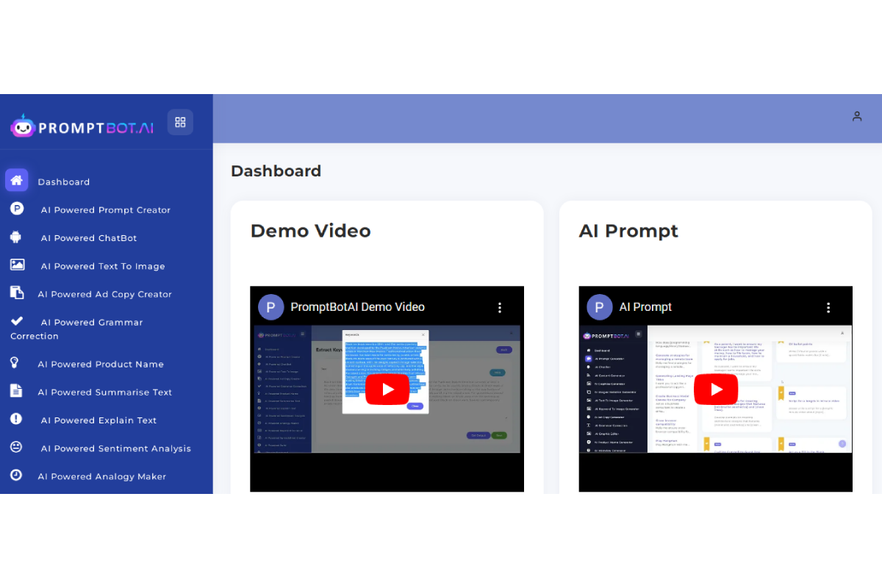Viewport: 882px width, 588px height.
Task: Click the AI Prompt video title link
Action: coord(645,307)
